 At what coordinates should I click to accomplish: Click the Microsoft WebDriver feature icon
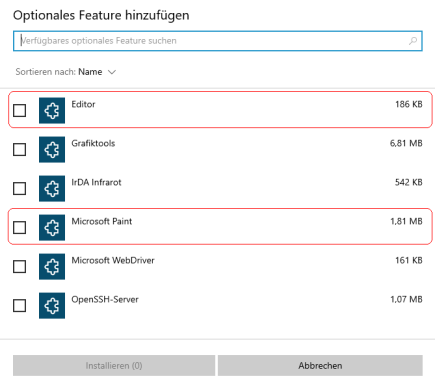(x=52, y=266)
